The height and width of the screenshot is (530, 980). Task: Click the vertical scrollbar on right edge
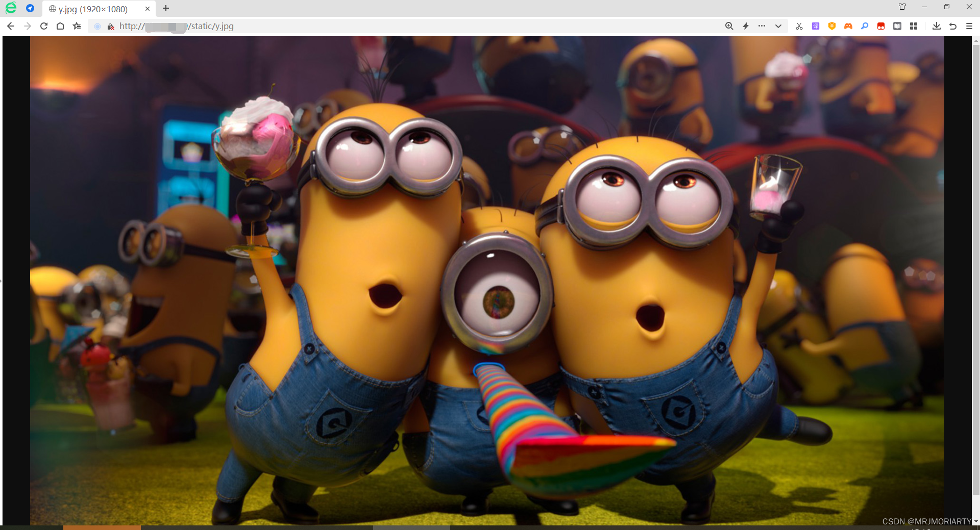point(976,270)
